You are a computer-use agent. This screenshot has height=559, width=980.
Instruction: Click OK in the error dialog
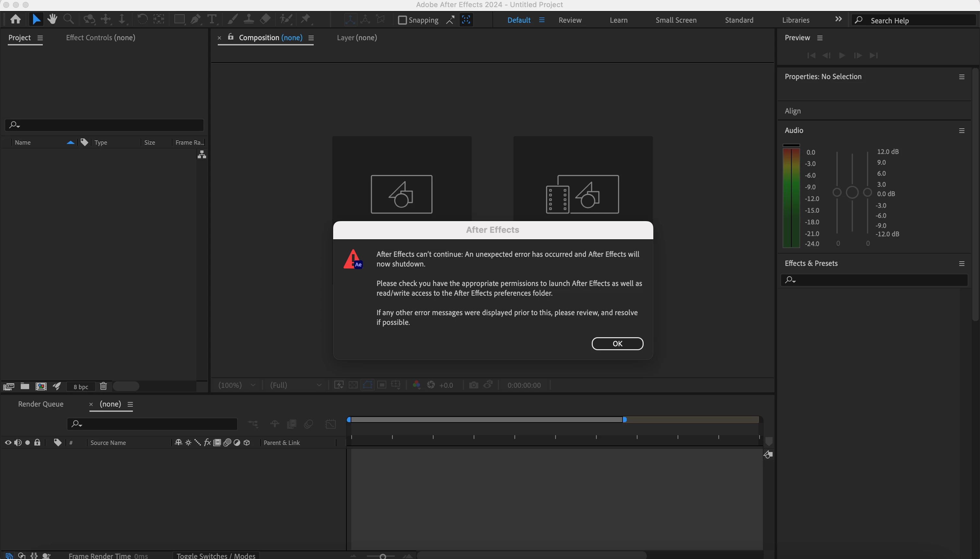617,344
